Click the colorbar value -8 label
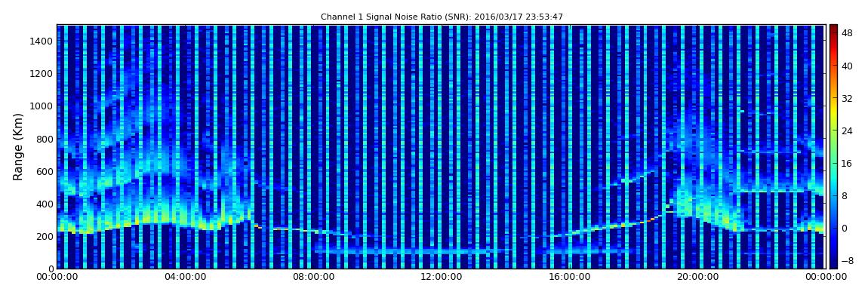 846,261
